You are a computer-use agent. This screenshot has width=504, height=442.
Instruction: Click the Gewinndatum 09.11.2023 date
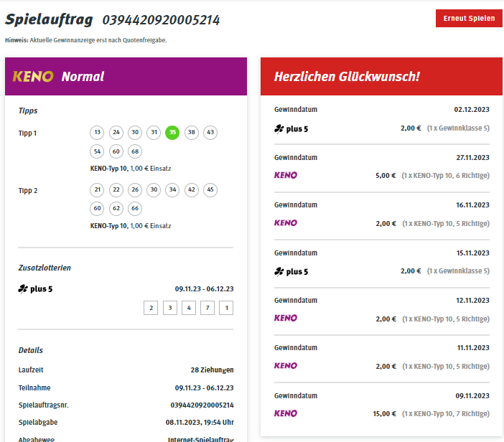coord(472,396)
